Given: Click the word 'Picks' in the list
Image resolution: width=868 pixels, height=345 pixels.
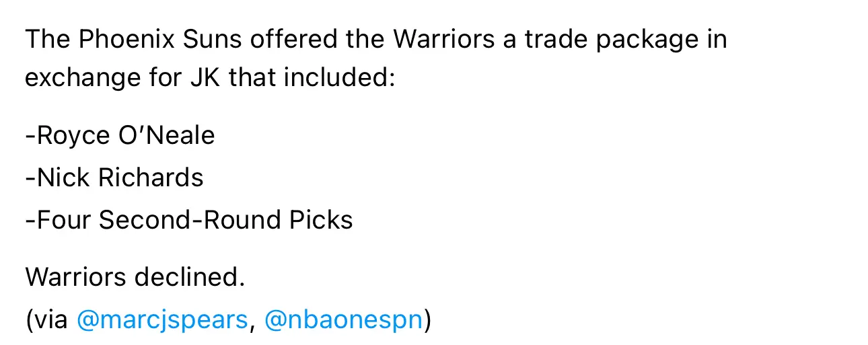Looking at the screenshot, I should [320, 220].
